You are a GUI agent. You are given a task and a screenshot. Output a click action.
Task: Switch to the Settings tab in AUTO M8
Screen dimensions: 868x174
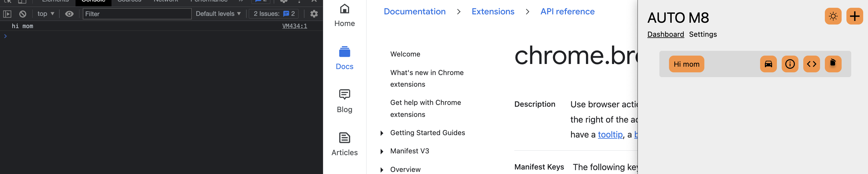703,35
